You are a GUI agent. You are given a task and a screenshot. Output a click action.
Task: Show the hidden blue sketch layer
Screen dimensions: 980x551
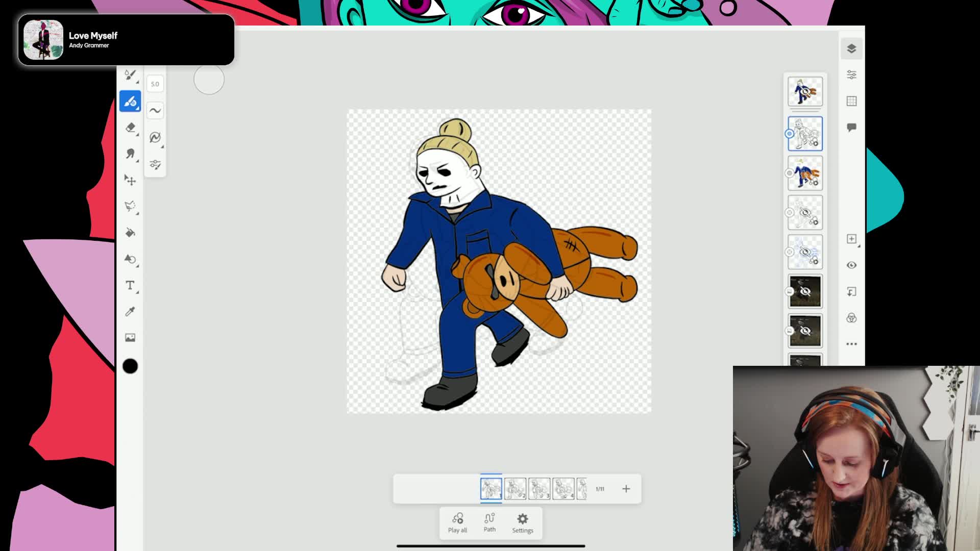[805, 252]
